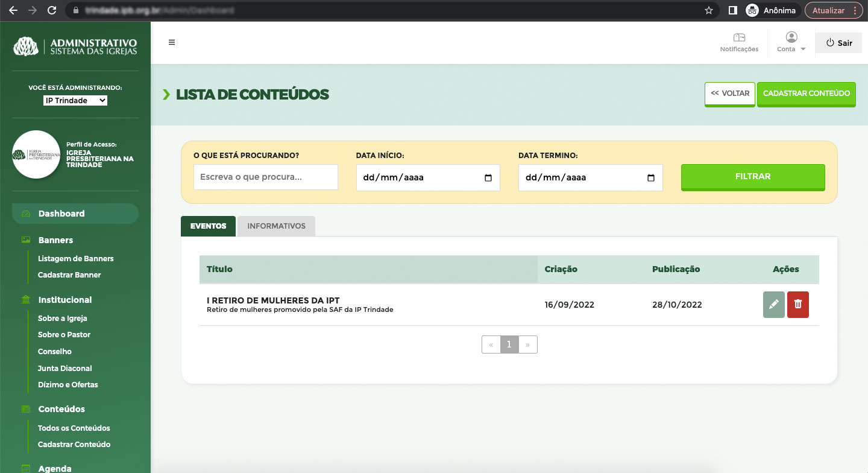868x473 pixels.
Task: Switch to the Informativos tab
Action: pyautogui.click(x=276, y=226)
